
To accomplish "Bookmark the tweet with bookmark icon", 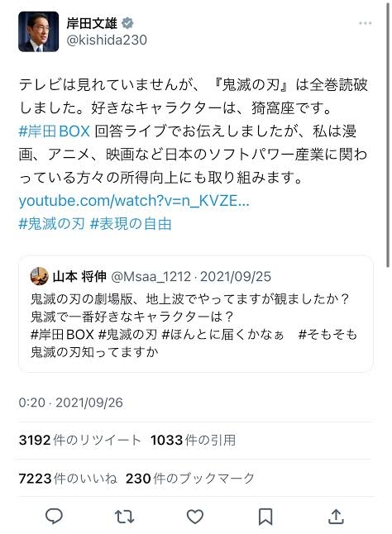I will pyautogui.click(x=265, y=517).
